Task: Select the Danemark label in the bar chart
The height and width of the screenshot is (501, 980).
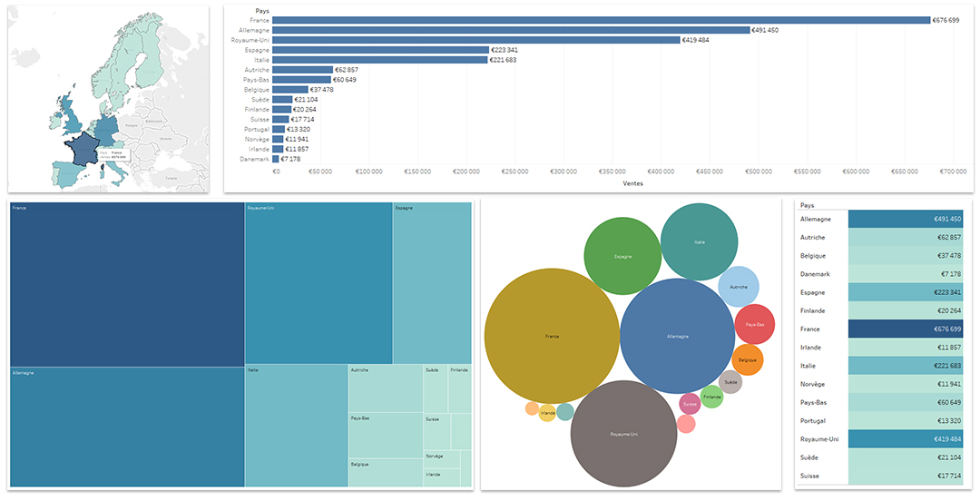Action: [255, 159]
